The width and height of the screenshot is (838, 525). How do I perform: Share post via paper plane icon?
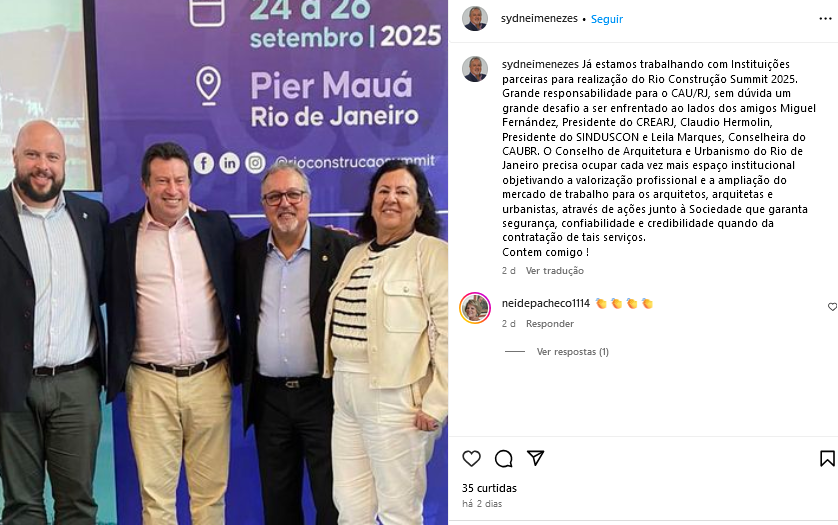tap(536, 458)
